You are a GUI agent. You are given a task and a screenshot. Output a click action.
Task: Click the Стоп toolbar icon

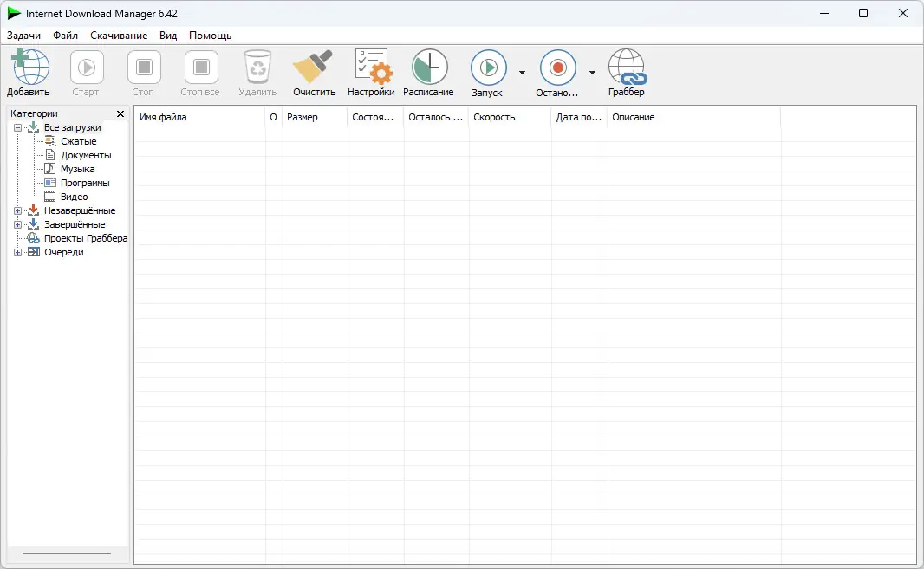tap(144, 68)
